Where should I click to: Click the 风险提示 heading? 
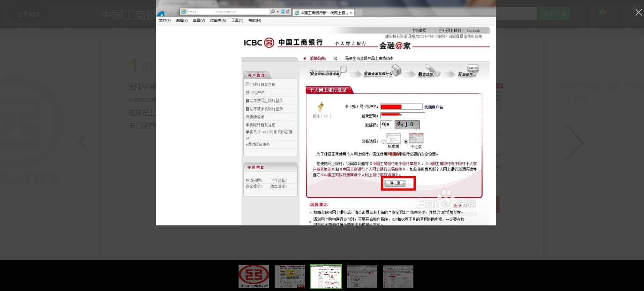tap(319, 205)
